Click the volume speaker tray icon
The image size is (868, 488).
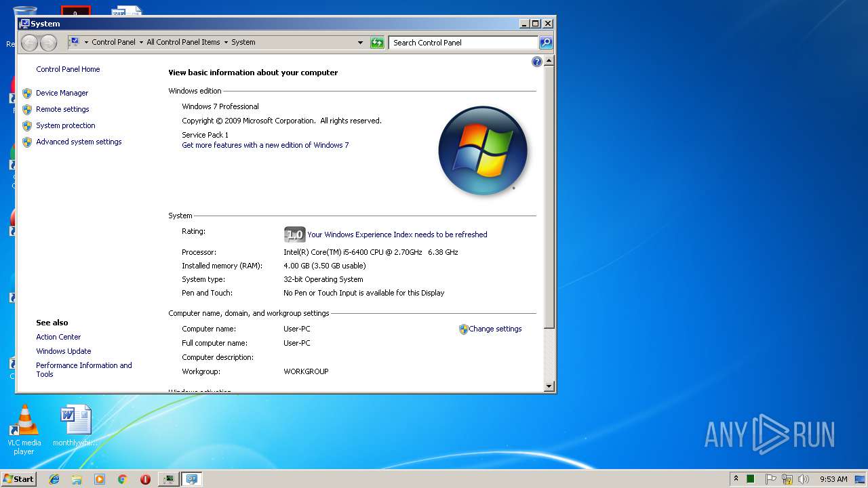click(x=804, y=479)
